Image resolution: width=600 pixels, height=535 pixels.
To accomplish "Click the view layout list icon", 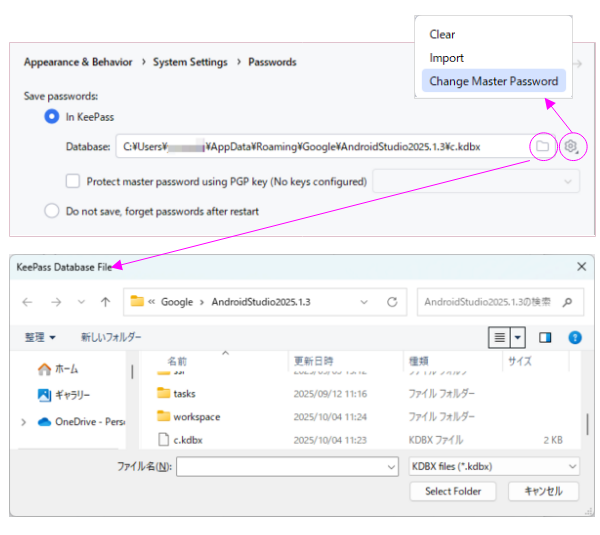I will [x=499, y=338].
